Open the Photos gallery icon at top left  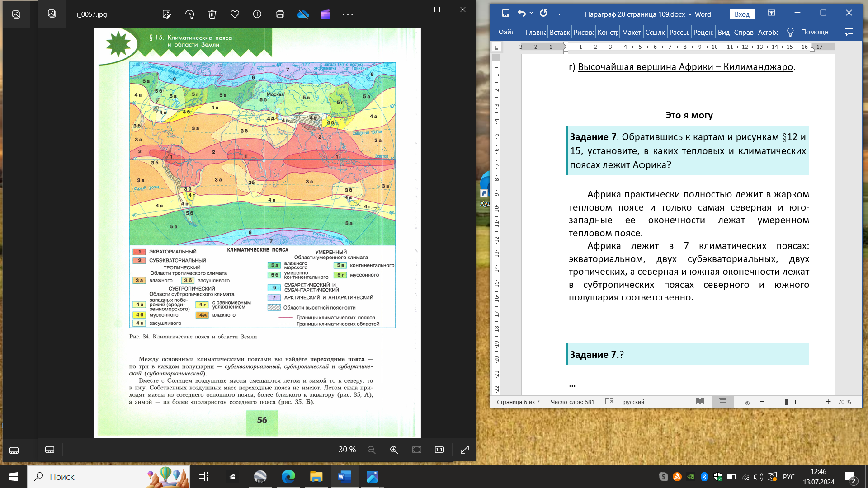pos(16,14)
